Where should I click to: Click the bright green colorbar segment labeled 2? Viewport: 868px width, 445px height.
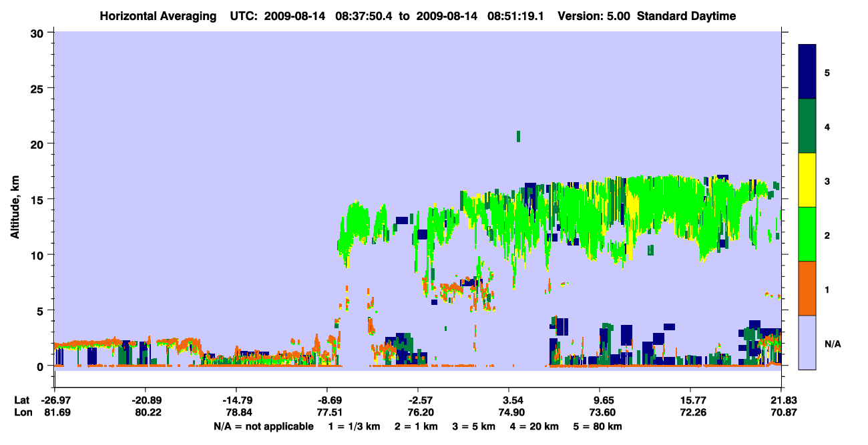click(807, 234)
